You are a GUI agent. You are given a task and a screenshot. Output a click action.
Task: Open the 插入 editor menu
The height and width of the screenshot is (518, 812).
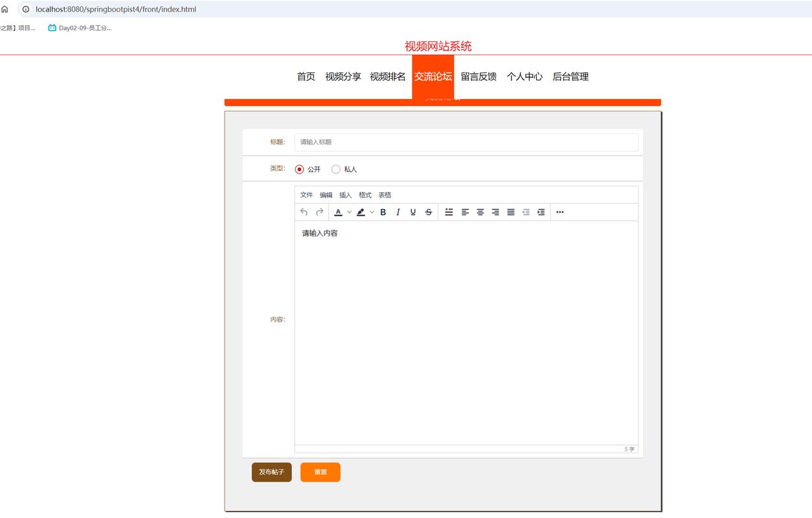point(346,195)
